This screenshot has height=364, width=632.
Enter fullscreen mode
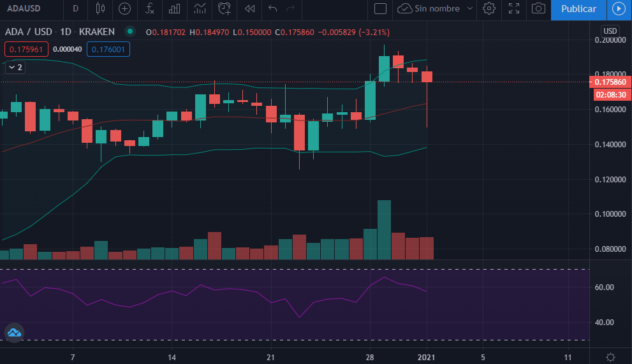[514, 8]
